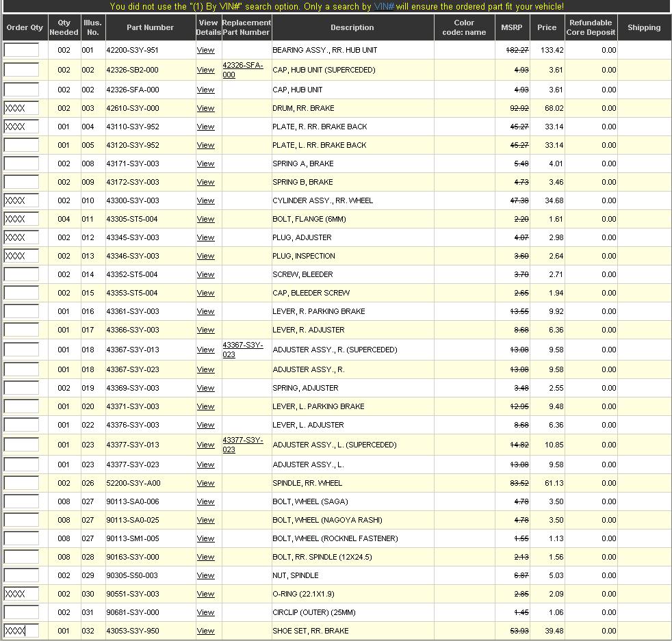Click order qty field for BOLT, FLANGE (6MM)
Image resolution: width=672 pixels, height=641 pixels.
(21, 218)
